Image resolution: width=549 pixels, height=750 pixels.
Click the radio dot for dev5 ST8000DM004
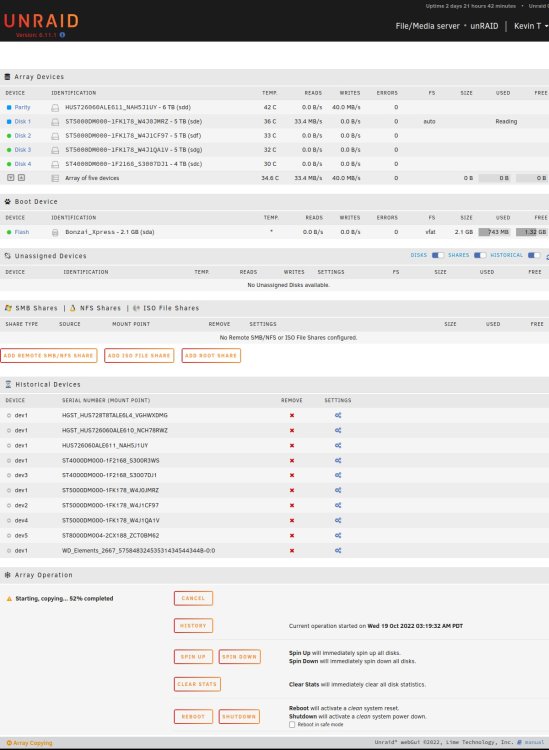[x=9, y=536]
